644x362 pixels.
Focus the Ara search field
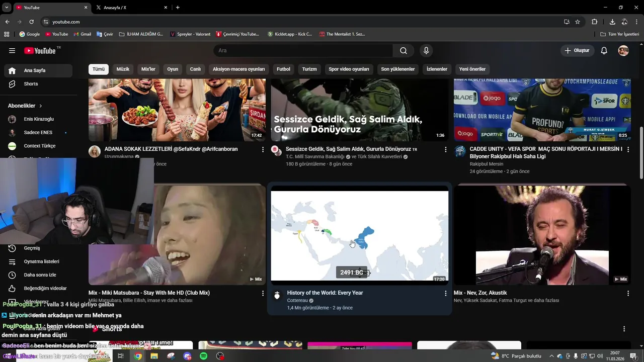303,50
